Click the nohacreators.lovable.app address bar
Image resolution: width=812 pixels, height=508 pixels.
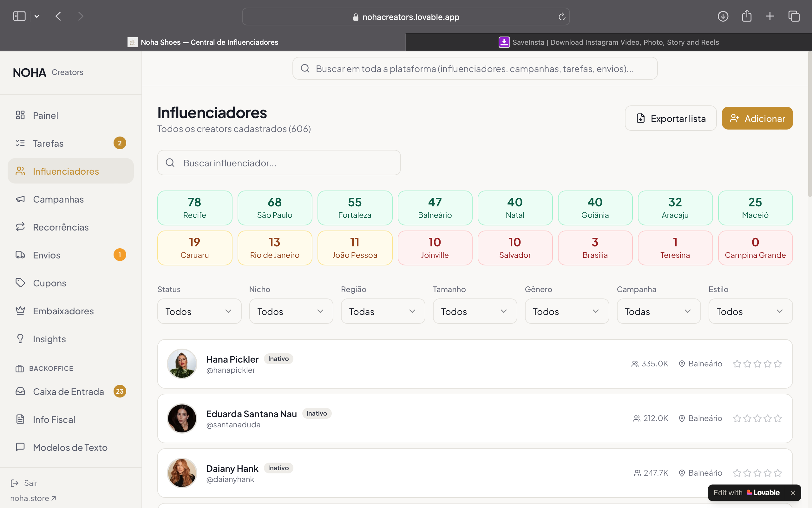[x=406, y=17]
